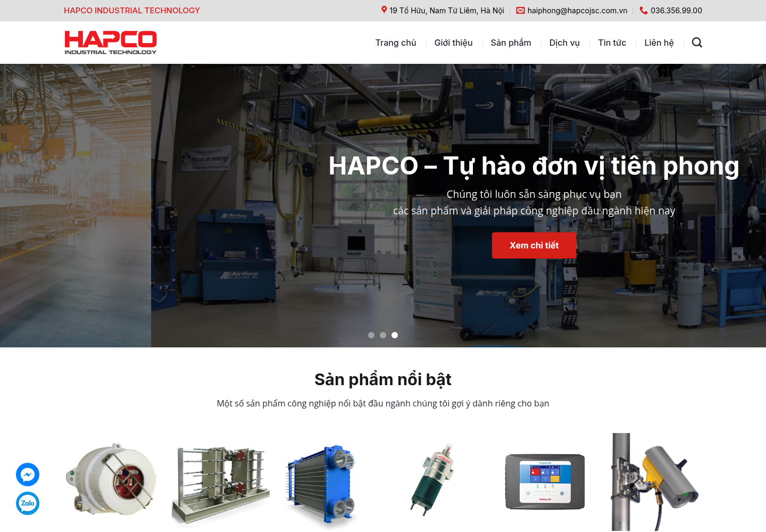Open the flame detector product image
766x532 pixels.
[111, 482]
